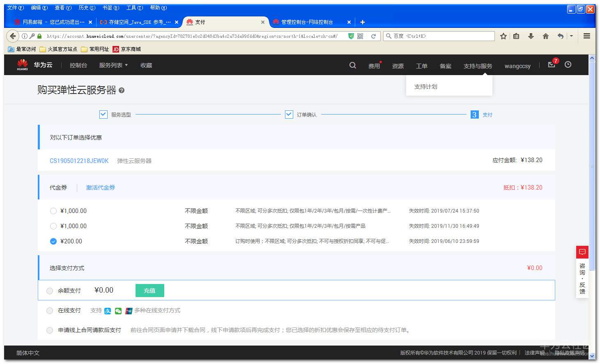Choose 申请线上合同请款后支付 option
This screenshot has width=600, height=364.
click(50, 330)
